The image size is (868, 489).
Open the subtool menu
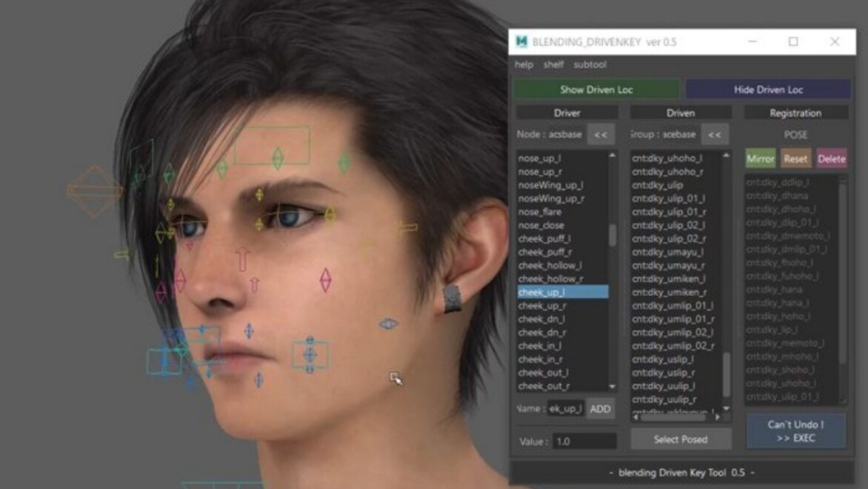590,64
